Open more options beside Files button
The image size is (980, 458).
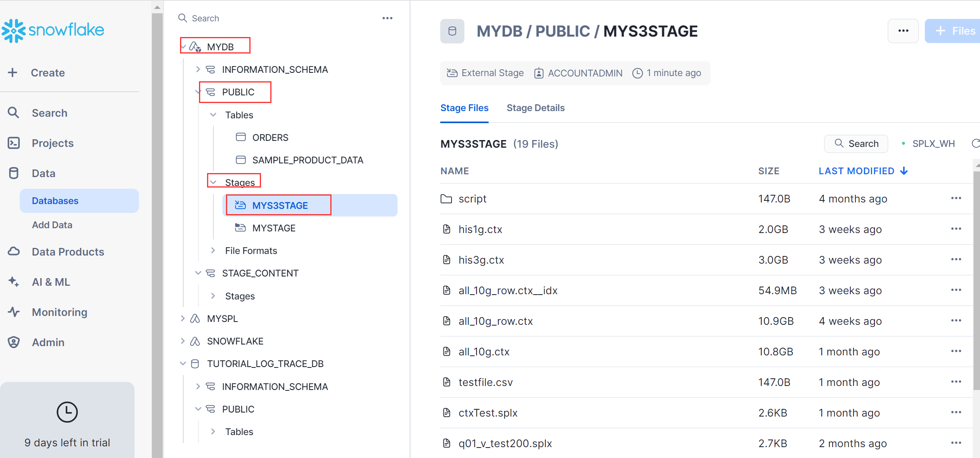tap(903, 31)
